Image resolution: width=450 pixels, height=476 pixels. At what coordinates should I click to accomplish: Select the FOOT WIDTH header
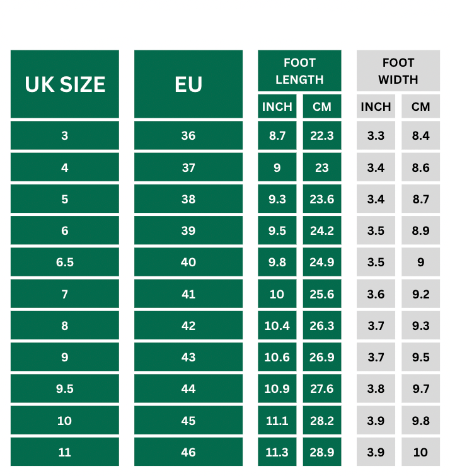(398, 71)
